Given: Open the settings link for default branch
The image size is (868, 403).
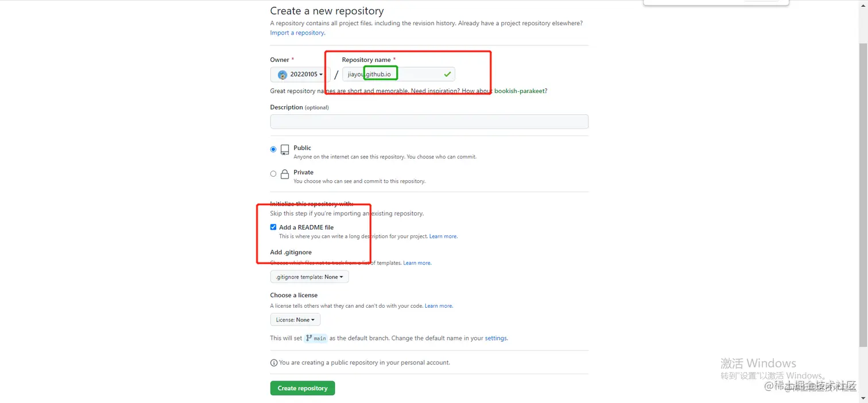Looking at the screenshot, I should 496,338.
